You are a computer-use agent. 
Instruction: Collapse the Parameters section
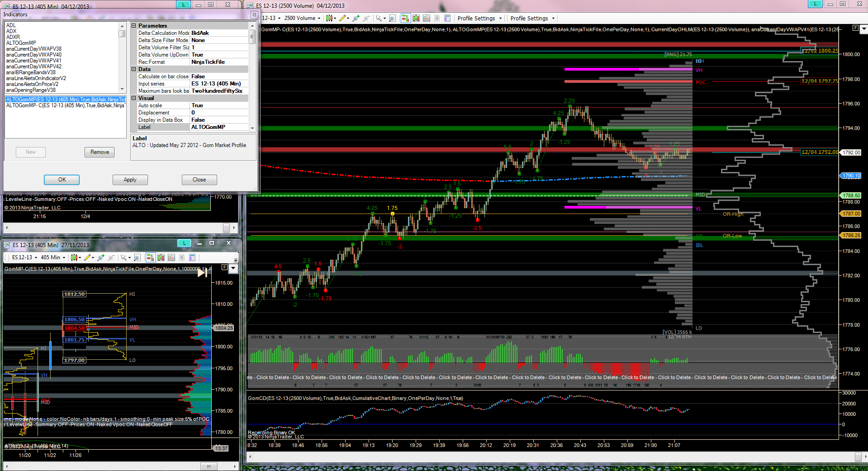pos(134,26)
